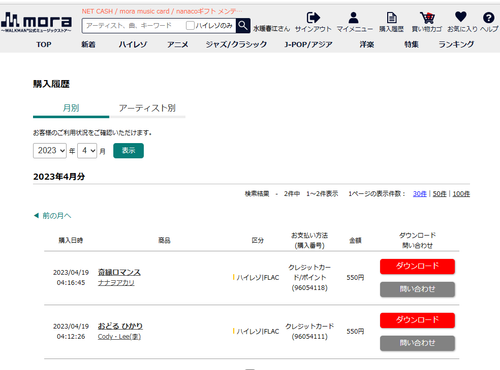Open the Cody・Lee(李) artist link
This screenshot has height=370, width=500.
119,337
